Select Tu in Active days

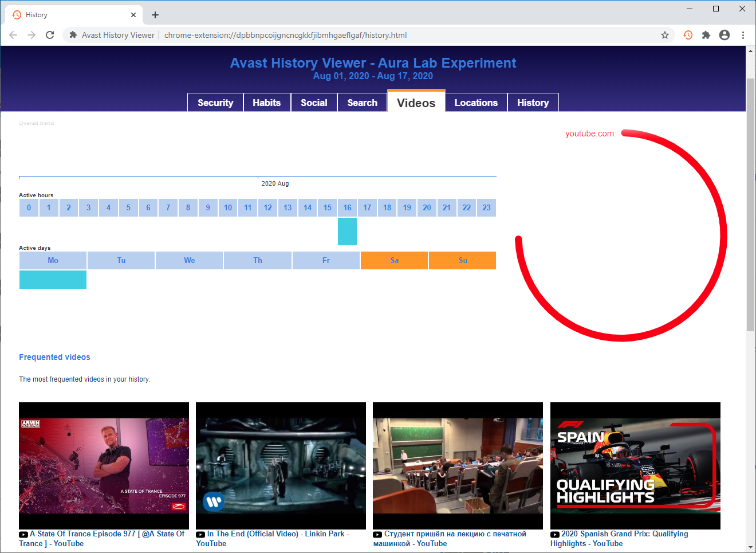(121, 260)
